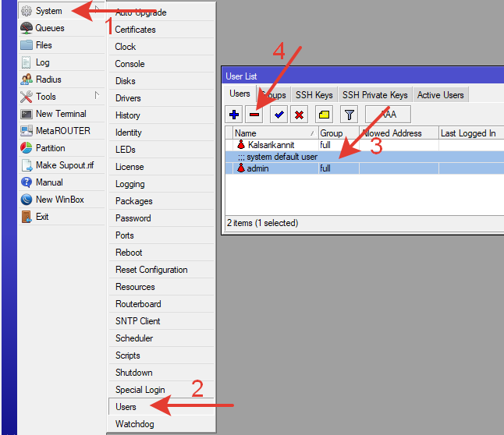This screenshot has width=504, height=435.
Task: Click the red user icon beside Kalsarikannit
Action: click(241, 144)
